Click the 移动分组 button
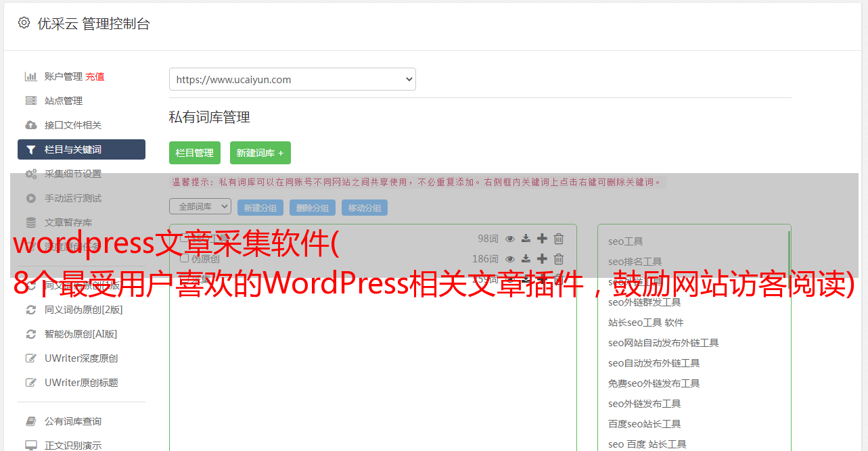Viewport: 868px width, 451px height. [x=365, y=208]
